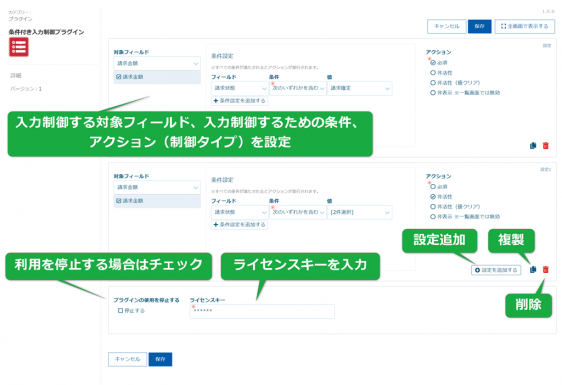Click 設定を追加する button

pyautogui.click(x=496, y=270)
